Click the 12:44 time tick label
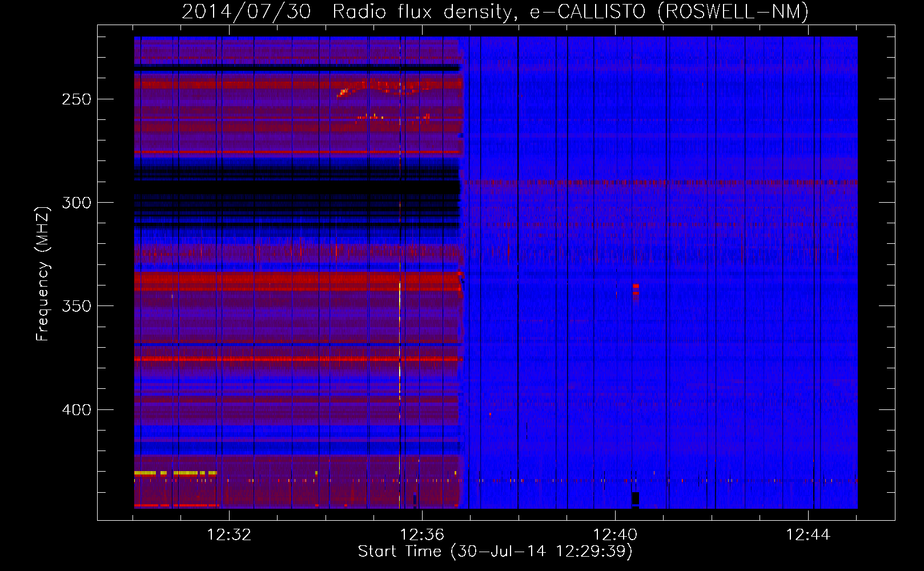 coord(808,535)
